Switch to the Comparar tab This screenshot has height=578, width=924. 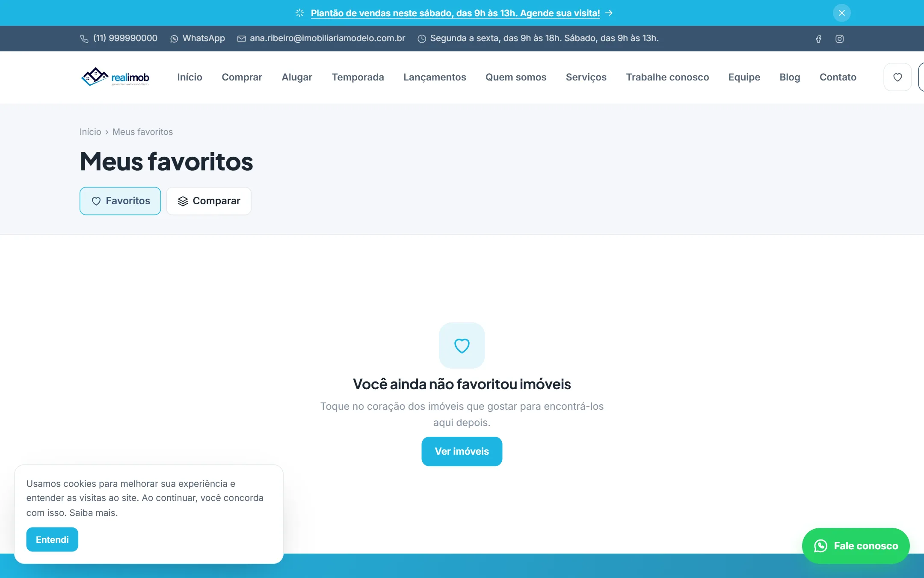click(209, 201)
